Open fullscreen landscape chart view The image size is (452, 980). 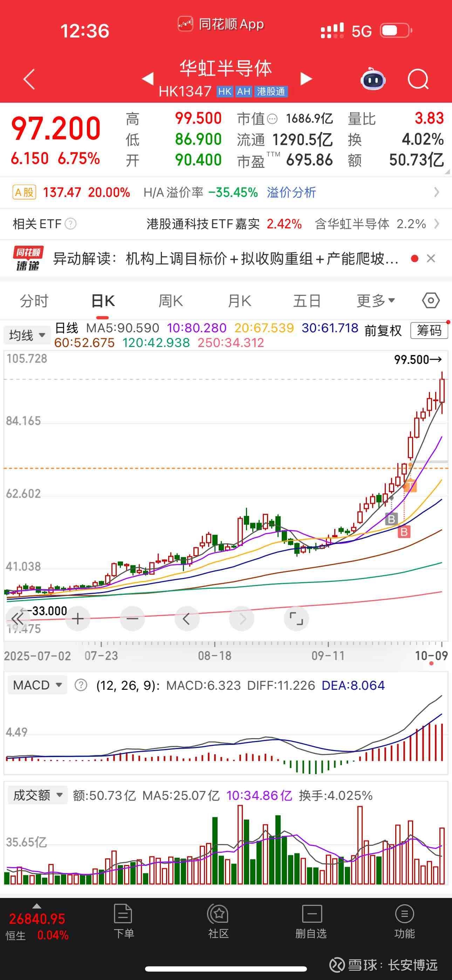296,619
